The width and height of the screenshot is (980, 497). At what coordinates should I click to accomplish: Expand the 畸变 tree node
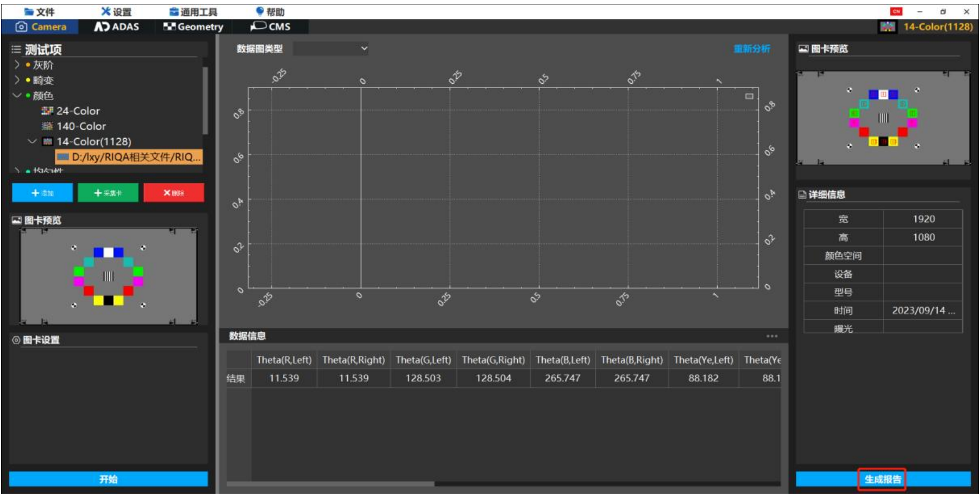(17, 80)
